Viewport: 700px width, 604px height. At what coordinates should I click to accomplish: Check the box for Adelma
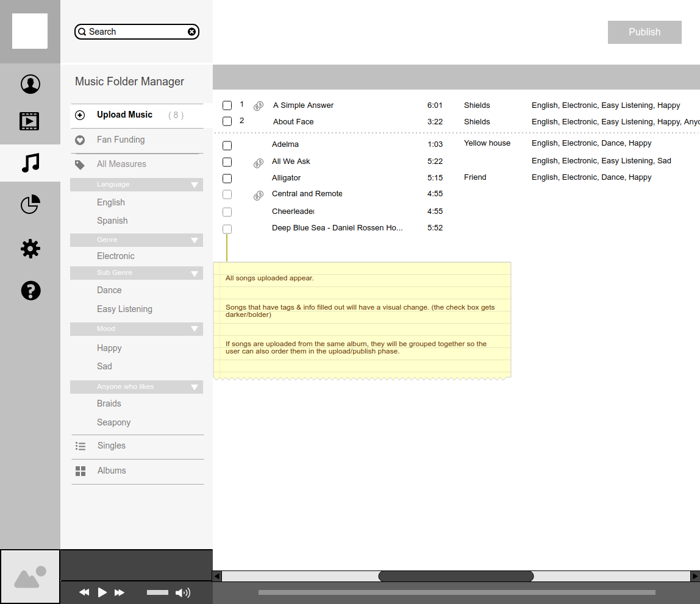click(227, 146)
